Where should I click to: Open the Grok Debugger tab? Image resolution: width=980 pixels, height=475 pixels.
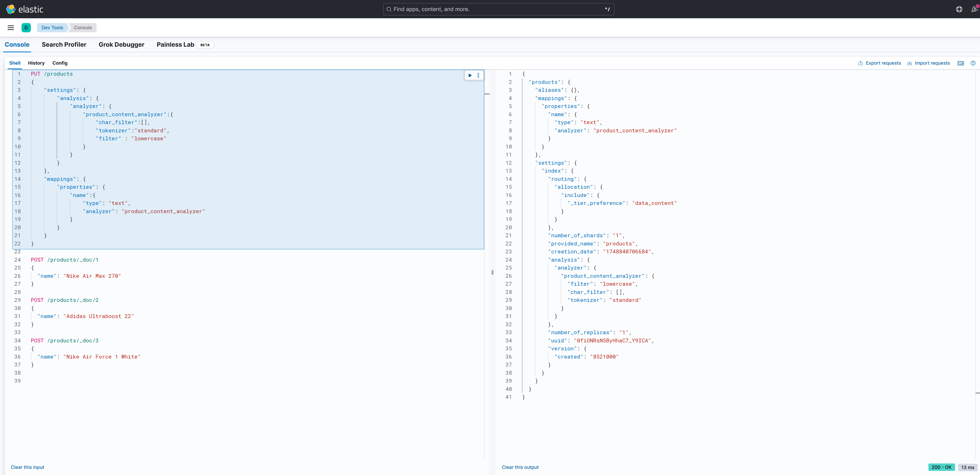pos(121,44)
